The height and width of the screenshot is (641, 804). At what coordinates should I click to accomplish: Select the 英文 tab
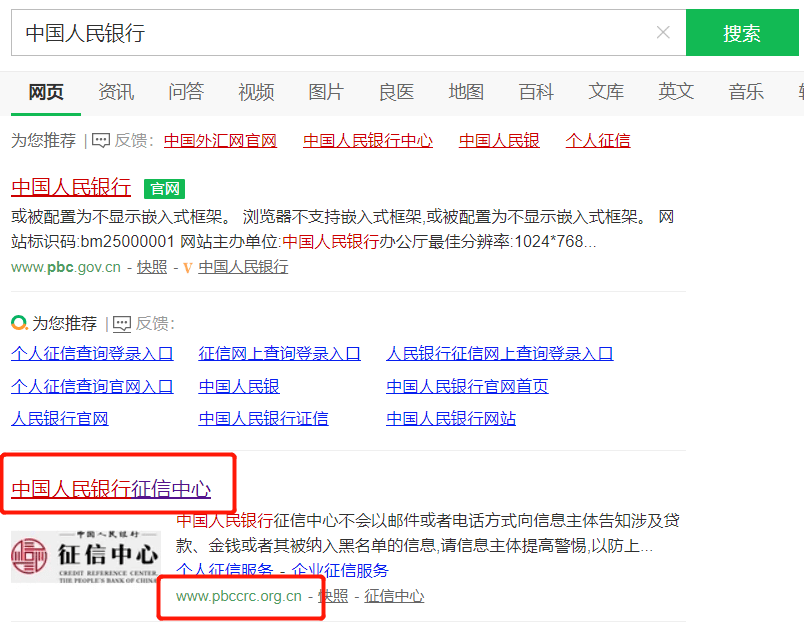pyautogui.click(x=676, y=92)
